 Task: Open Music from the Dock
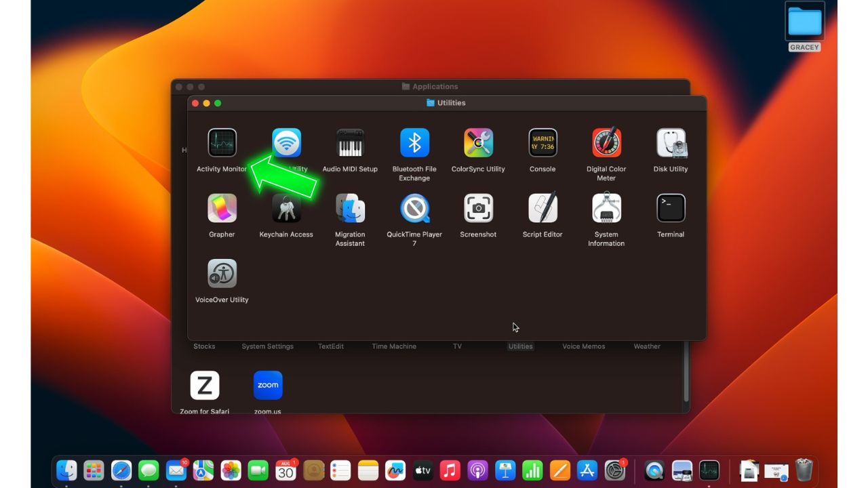pyautogui.click(x=450, y=470)
